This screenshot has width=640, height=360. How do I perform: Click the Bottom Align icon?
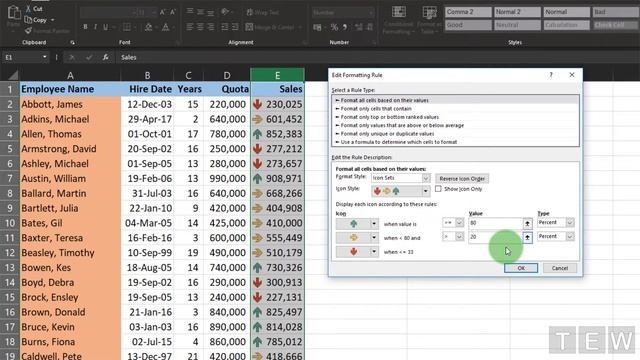pos(210,12)
